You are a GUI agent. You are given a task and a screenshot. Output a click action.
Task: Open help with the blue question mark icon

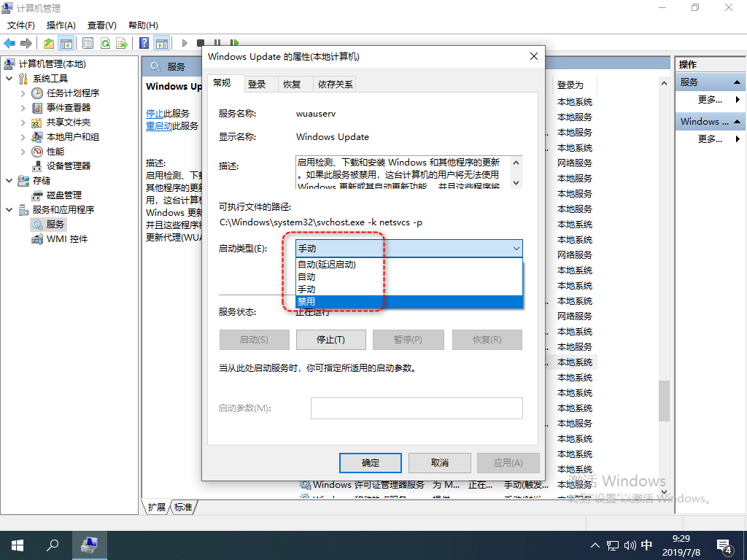click(x=144, y=43)
